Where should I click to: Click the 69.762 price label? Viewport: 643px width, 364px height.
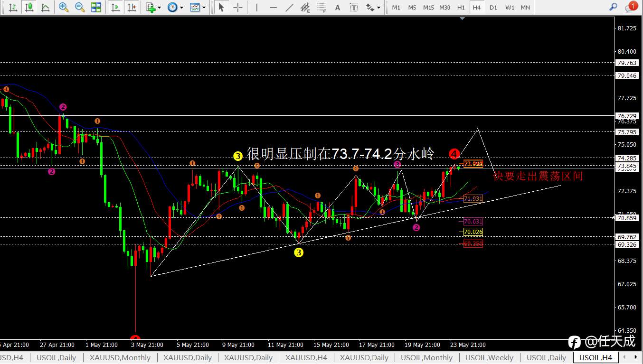pyautogui.click(x=626, y=237)
